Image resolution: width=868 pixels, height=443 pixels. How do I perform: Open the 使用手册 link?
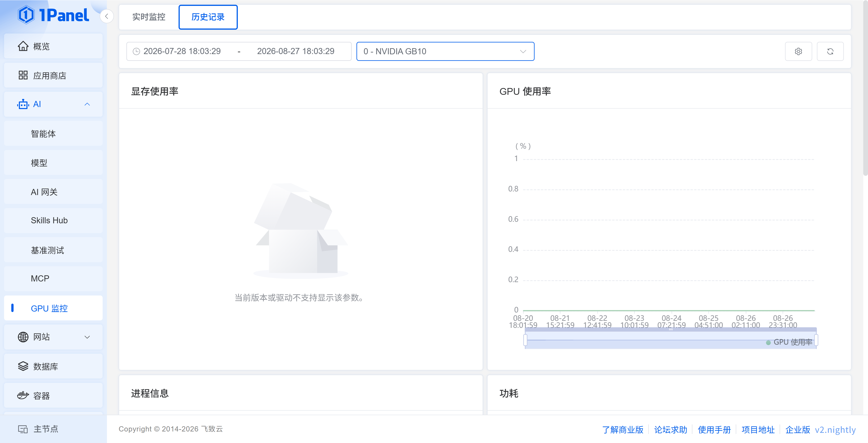pyautogui.click(x=714, y=429)
